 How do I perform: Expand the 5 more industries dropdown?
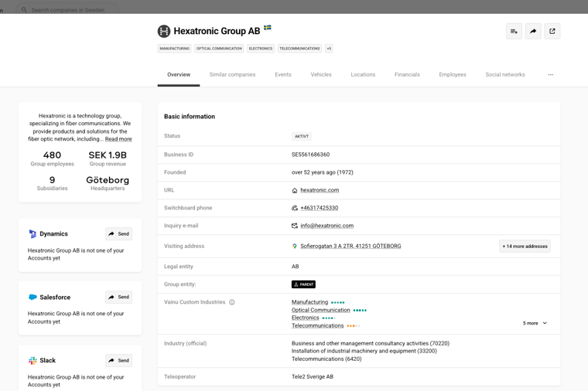[x=535, y=323]
